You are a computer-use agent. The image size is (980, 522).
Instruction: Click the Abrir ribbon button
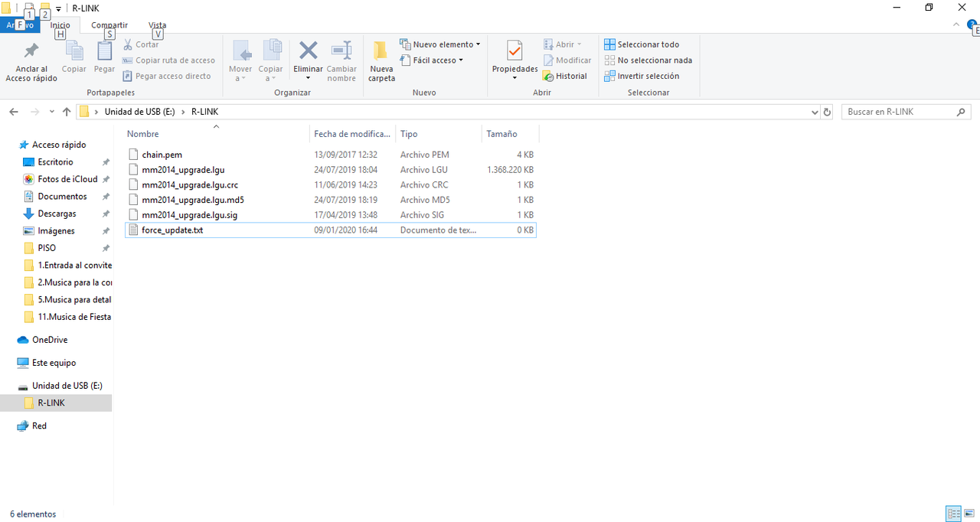(563, 44)
